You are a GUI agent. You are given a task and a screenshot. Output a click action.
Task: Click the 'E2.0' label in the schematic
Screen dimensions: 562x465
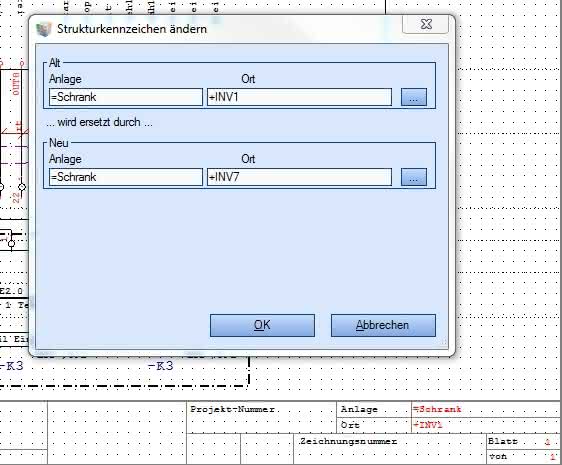coord(11,291)
